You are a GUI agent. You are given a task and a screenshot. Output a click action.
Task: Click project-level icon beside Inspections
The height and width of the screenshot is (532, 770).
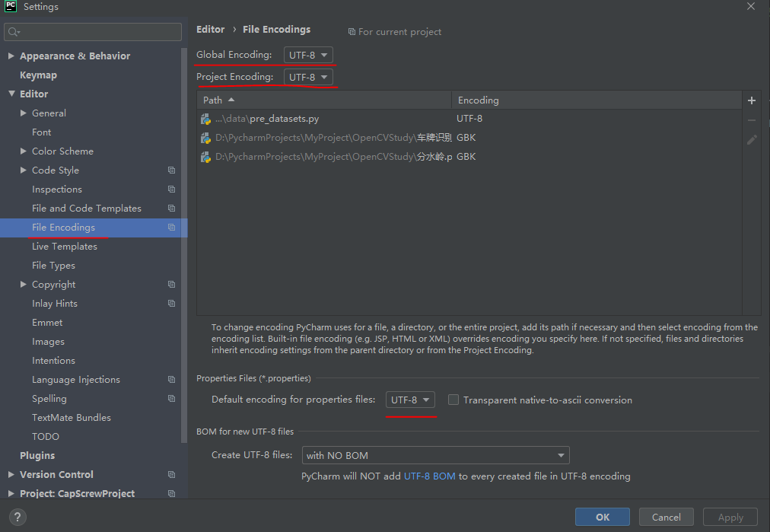point(171,189)
